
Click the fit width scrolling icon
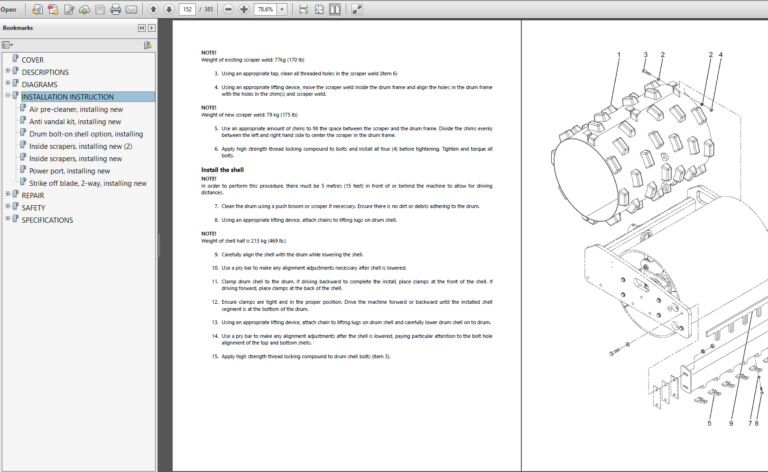pyautogui.click(x=304, y=9)
